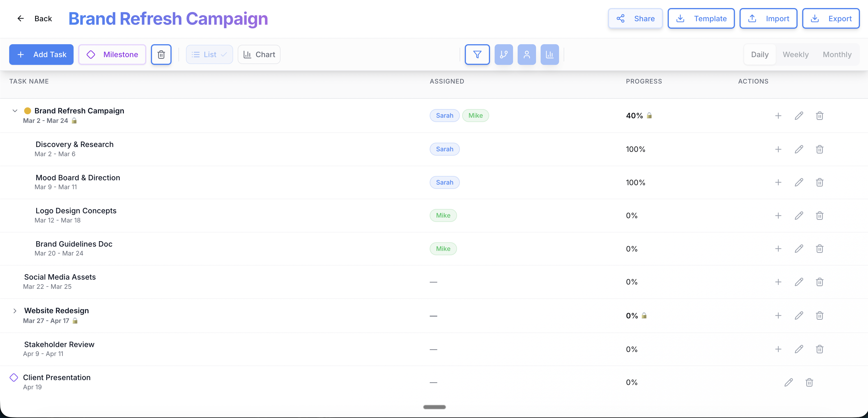Edit Brand Guidelines Doc task
Image resolution: width=868 pixels, height=418 pixels.
799,249
